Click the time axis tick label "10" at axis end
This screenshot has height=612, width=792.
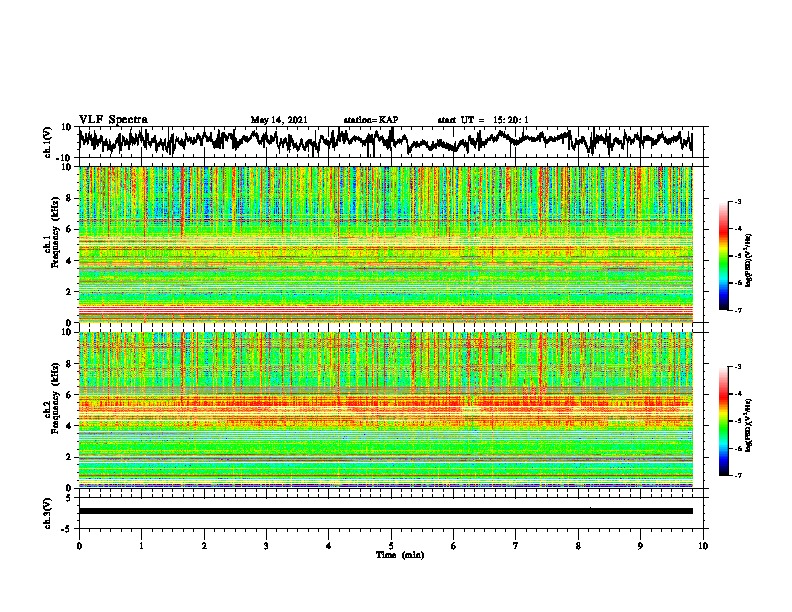coord(703,546)
